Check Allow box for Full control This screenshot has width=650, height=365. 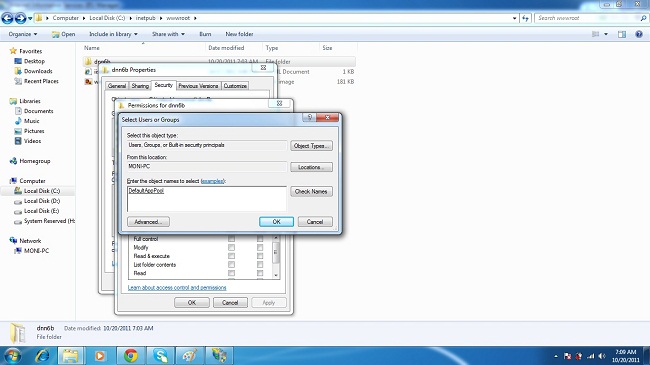tap(231, 239)
